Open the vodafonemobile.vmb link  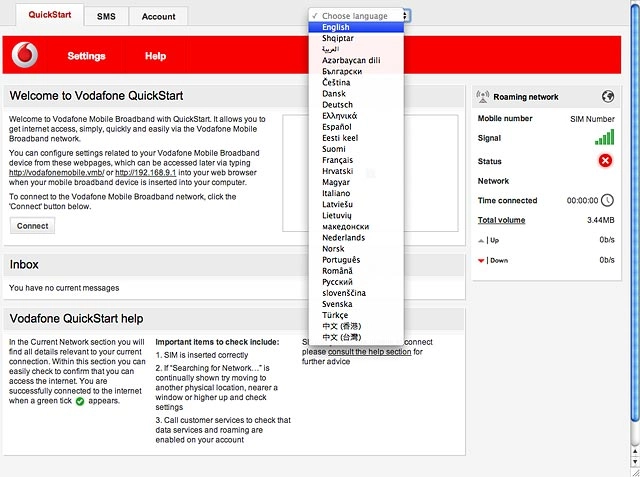(57, 173)
